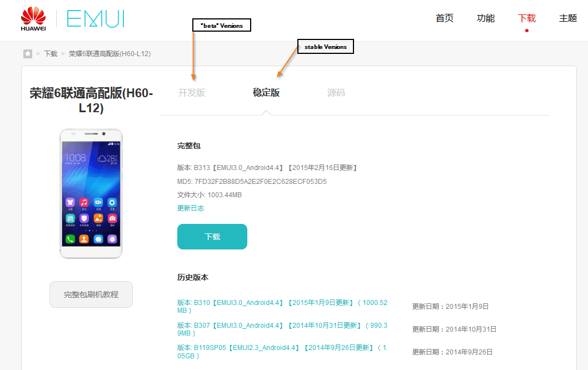588x370 pixels.
Task: Switch to 稳定版 tab
Action: pyautogui.click(x=266, y=93)
